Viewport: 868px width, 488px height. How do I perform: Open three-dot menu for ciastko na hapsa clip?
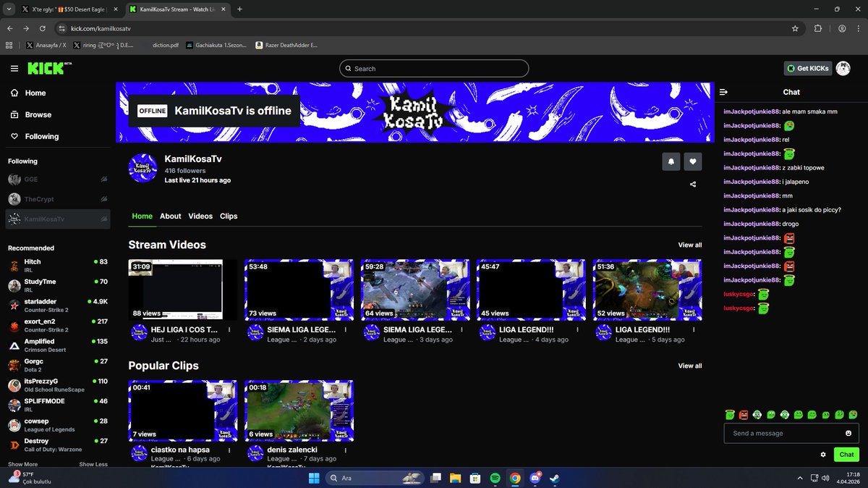[x=229, y=450]
